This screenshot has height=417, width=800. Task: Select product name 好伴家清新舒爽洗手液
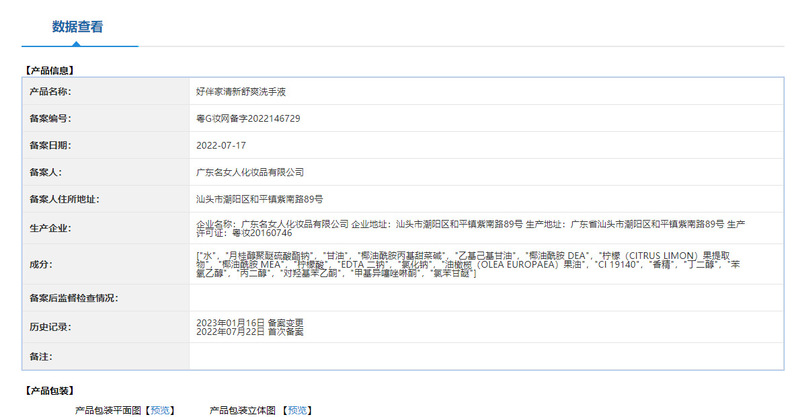pyautogui.click(x=241, y=92)
